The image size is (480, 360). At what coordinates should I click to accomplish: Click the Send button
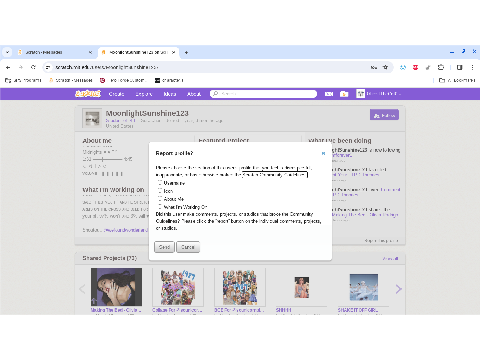tap(164, 247)
